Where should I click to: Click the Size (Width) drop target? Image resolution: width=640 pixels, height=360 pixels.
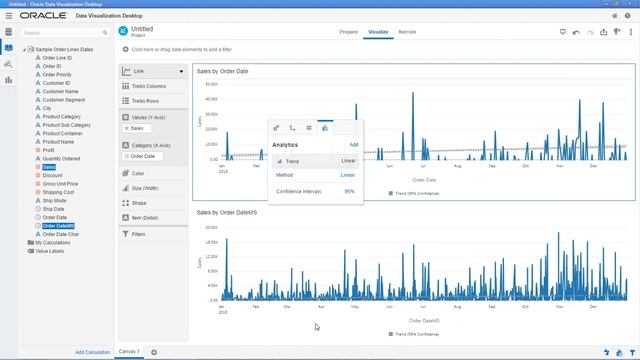pyautogui.click(x=153, y=188)
